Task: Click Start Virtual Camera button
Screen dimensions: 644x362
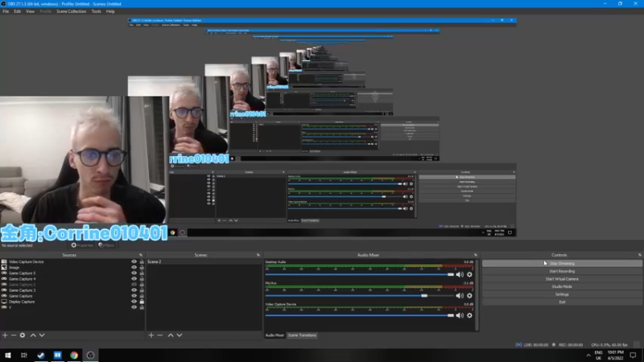Action: pos(562,279)
